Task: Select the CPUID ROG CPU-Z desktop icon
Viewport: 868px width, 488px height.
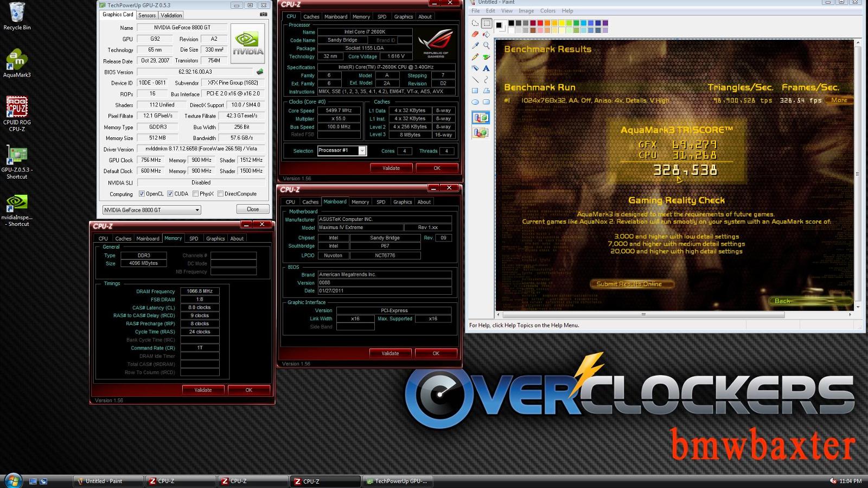Action: coord(17,114)
